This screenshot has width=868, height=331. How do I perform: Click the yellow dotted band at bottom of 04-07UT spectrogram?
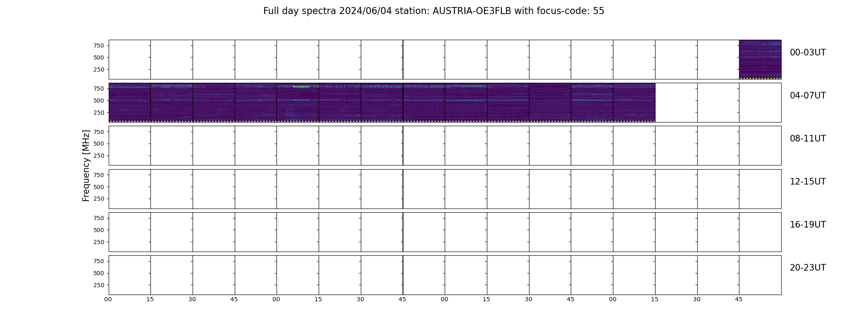(x=382, y=121)
